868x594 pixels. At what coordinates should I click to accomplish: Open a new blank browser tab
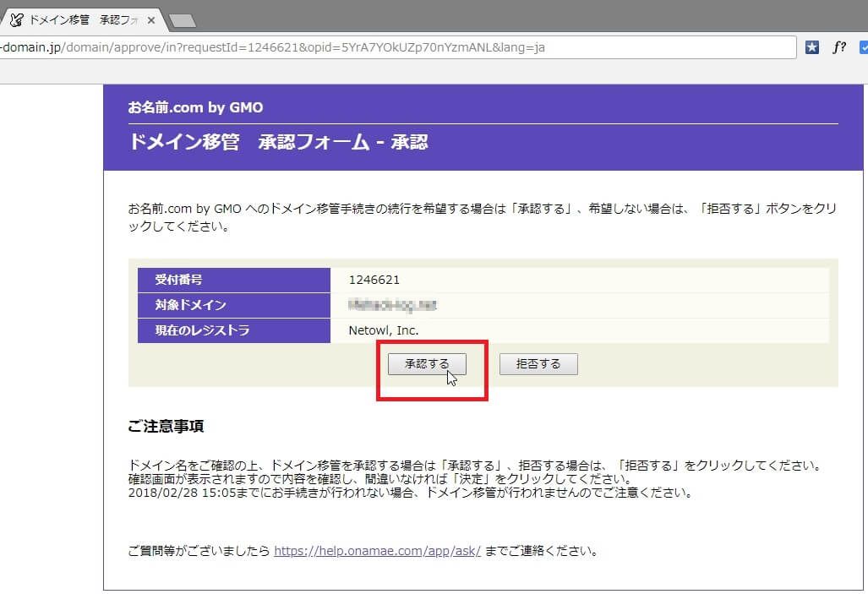tap(182, 20)
